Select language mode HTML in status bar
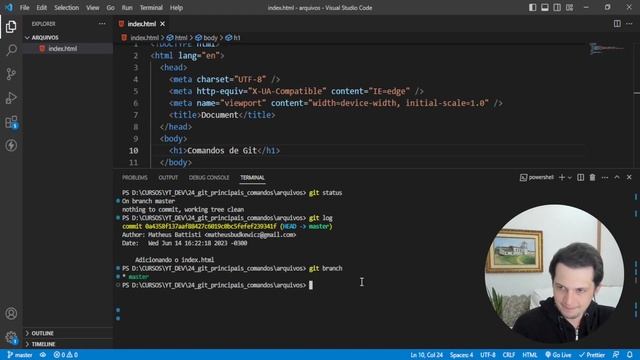 point(530,355)
